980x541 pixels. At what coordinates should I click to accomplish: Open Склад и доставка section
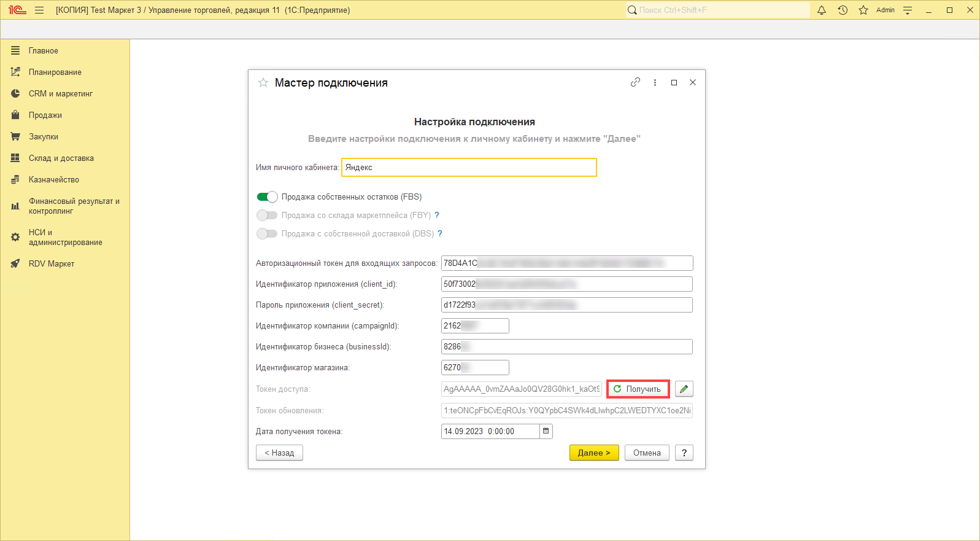pyautogui.click(x=61, y=158)
